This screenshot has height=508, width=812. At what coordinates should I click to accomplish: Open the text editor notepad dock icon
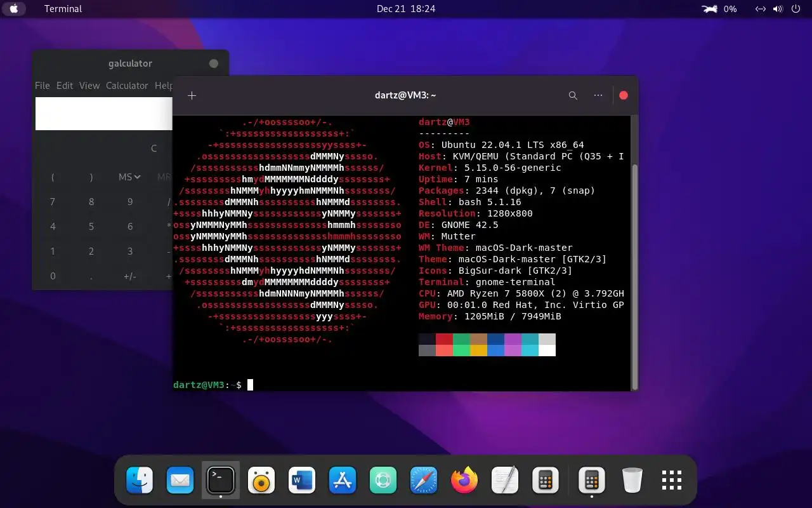pos(505,480)
